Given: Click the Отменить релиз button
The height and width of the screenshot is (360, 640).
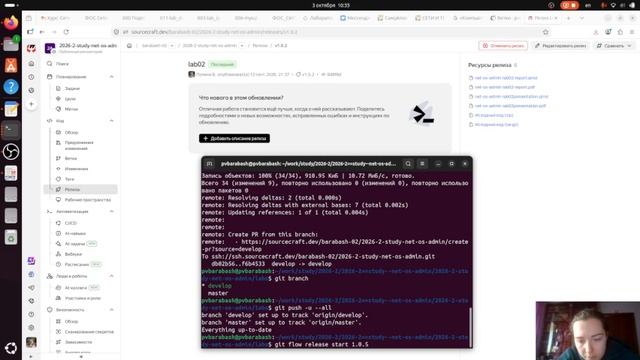Looking at the screenshot, I should (503, 46).
